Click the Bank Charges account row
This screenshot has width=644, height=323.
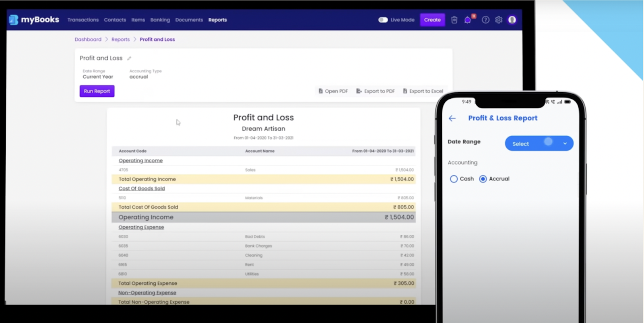click(x=264, y=246)
